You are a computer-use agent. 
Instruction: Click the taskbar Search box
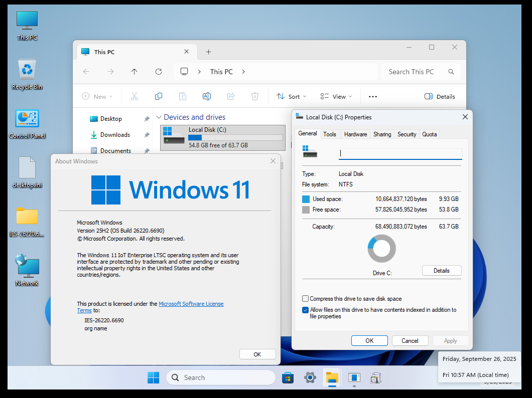pyautogui.click(x=220, y=377)
